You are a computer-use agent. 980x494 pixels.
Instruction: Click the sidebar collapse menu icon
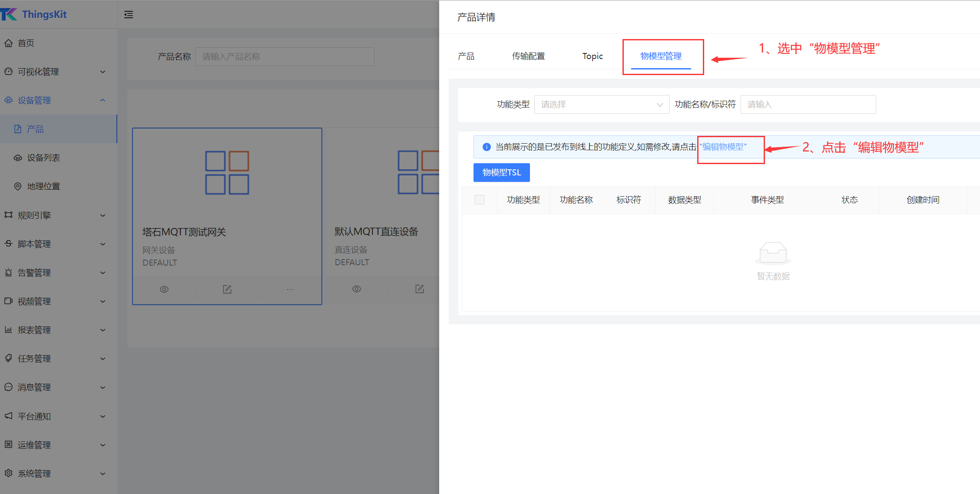129,15
